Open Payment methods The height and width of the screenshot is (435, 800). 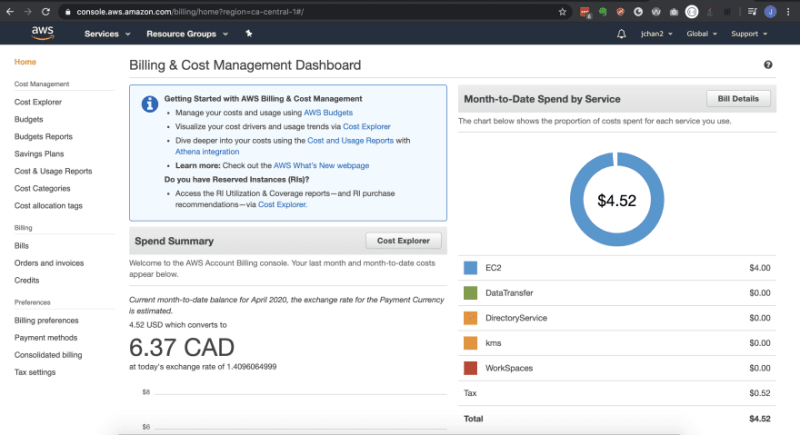(x=46, y=338)
